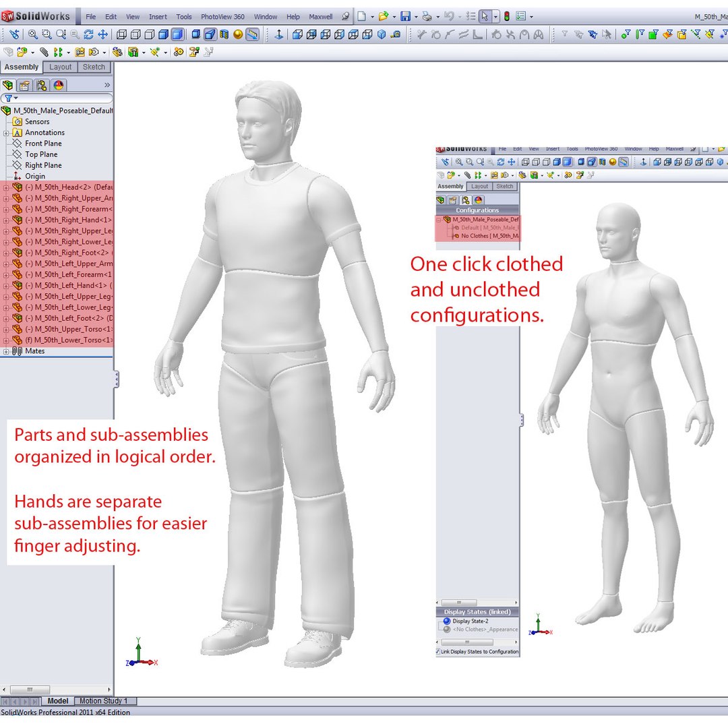The image size is (728, 728).
Task: Toggle Link Display States to Configurations checkbox
Action: tap(438, 651)
